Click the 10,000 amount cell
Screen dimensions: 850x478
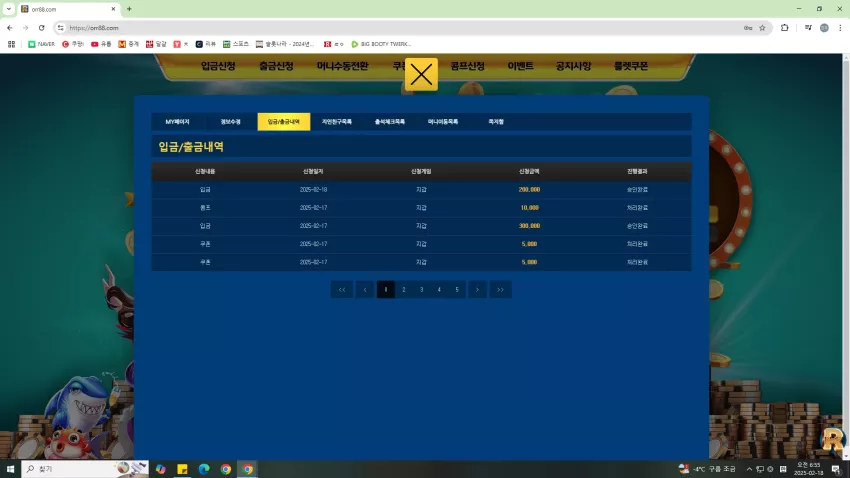pyautogui.click(x=529, y=208)
